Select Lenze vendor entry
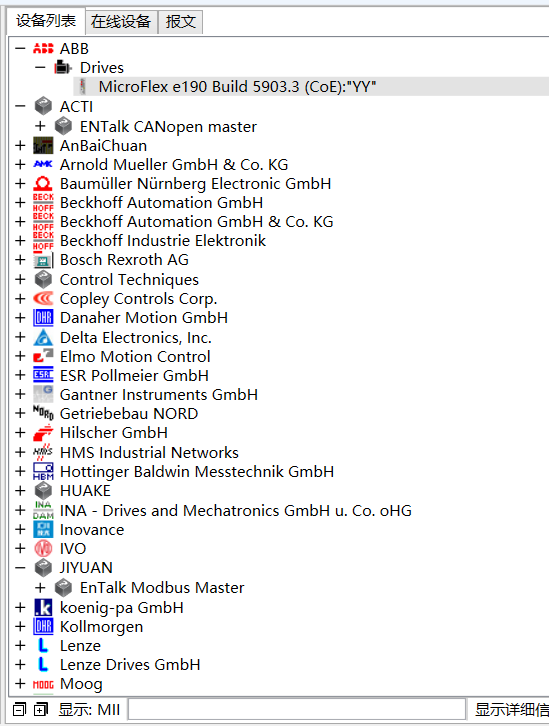The image size is (549, 726). [80, 645]
